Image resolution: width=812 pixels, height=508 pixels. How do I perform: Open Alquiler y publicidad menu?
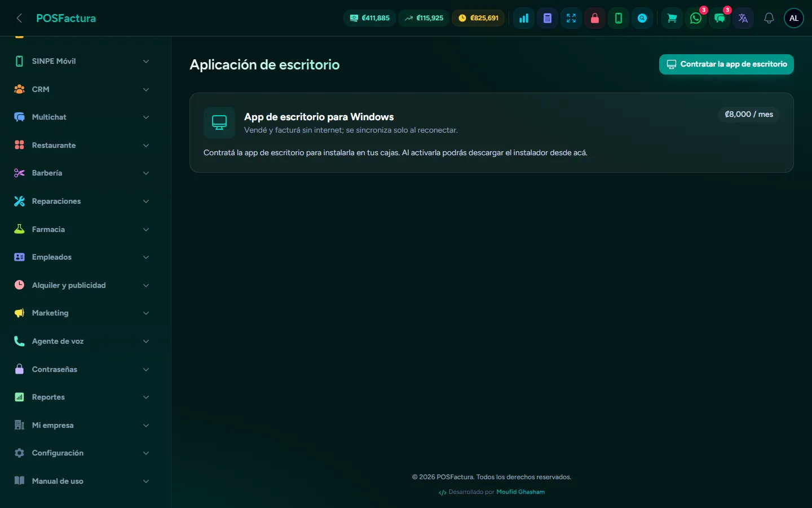(x=82, y=285)
